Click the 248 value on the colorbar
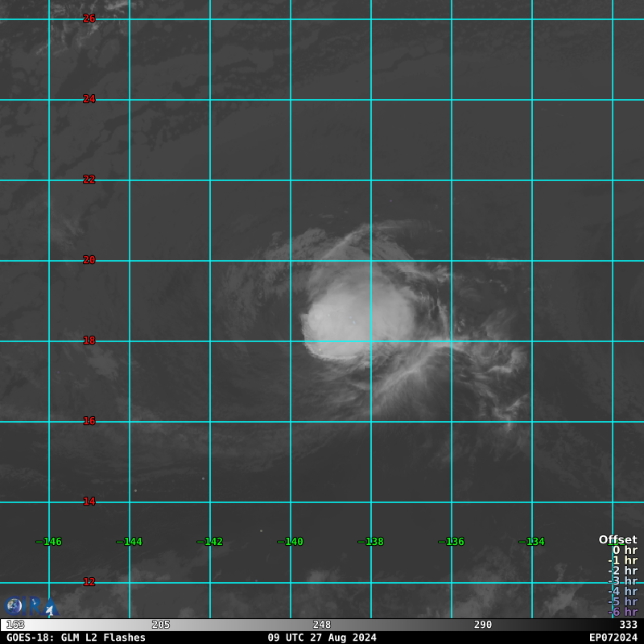Image resolution: width=644 pixels, height=644 pixels. [322, 625]
